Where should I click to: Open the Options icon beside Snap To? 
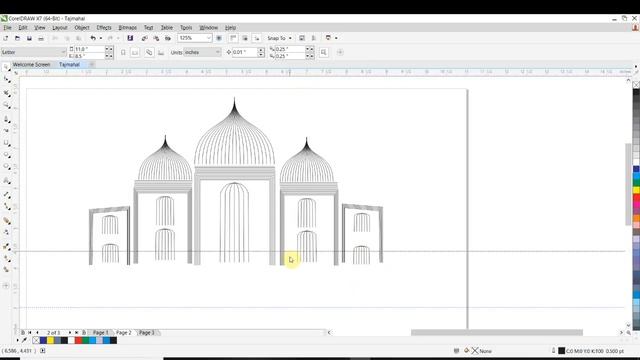[x=302, y=38]
